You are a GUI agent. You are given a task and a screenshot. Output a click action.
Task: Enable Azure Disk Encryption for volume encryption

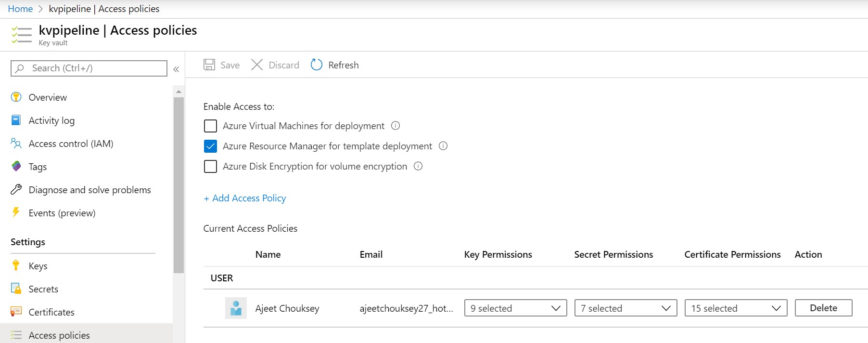coord(210,166)
